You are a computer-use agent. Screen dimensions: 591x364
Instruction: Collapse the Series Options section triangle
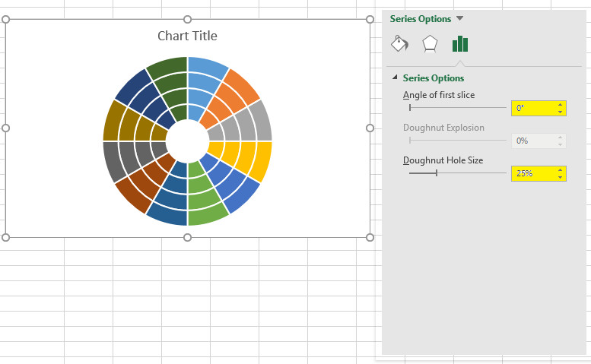[x=395, y=78]
